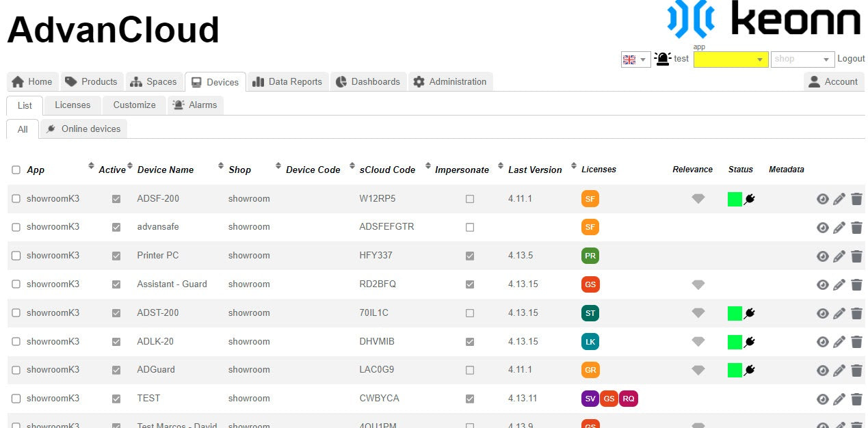Viewport: 868px width, 428px height.
Task: View Printer PC device via eye icon
Action: point(823,256)
